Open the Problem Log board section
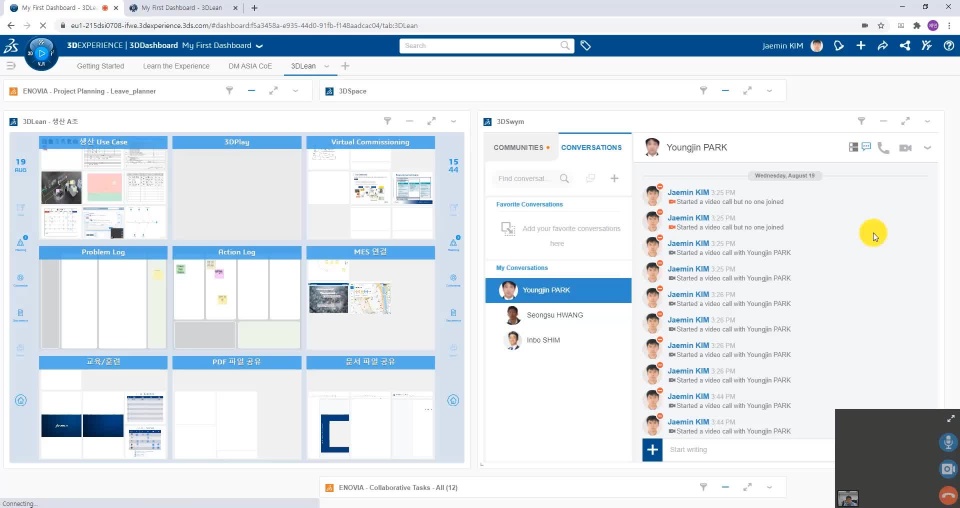This screenshot has height=508, width=960. pos(103,252)
